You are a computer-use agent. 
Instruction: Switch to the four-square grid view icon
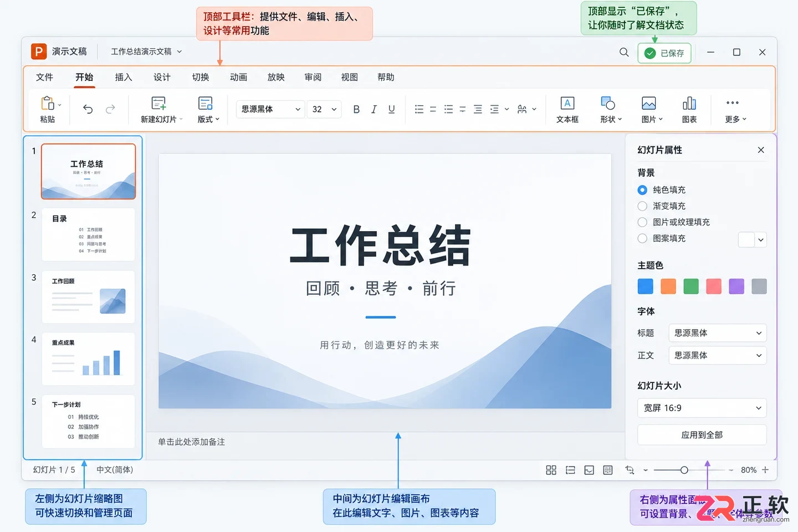[x=551, y=470]
